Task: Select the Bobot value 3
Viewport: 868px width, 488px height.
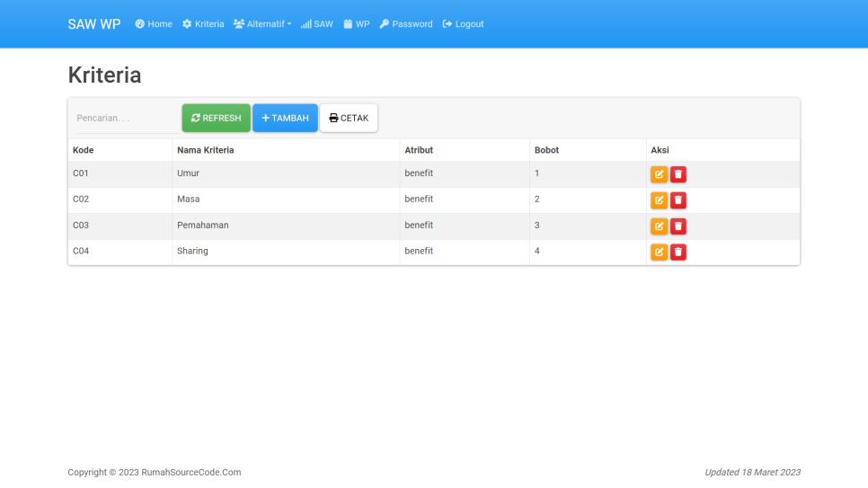Action: click(x=588, y=226)
